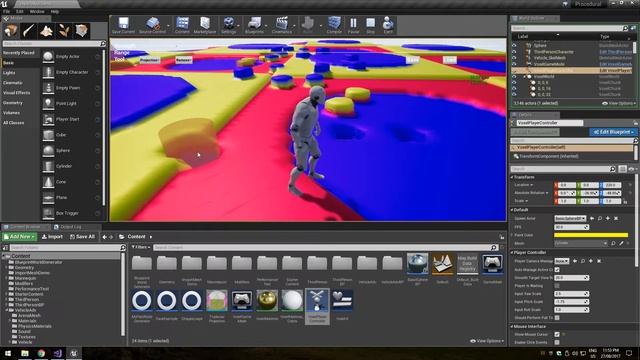Screen dimensions: 640x360
Task: Click the Empty Actor icon
Action: point(48,56)
